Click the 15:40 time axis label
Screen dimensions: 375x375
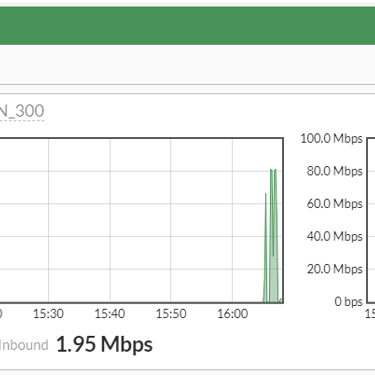click(x=110, y=314)
